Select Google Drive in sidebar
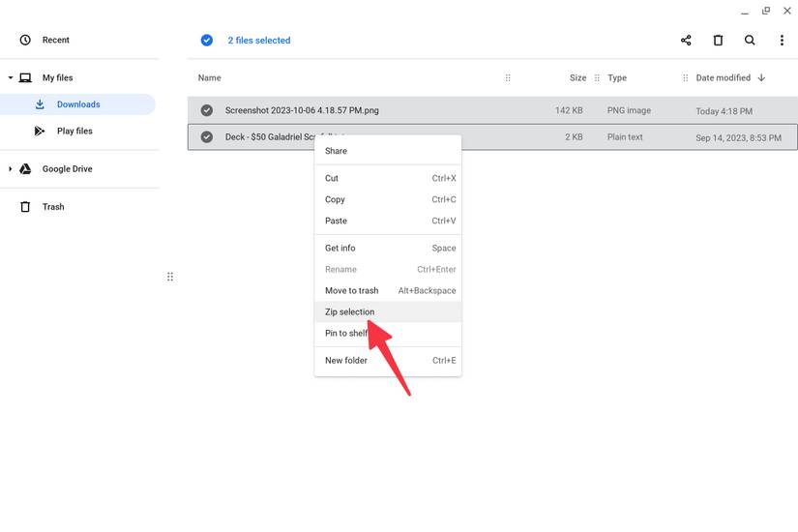 (67, 169)
